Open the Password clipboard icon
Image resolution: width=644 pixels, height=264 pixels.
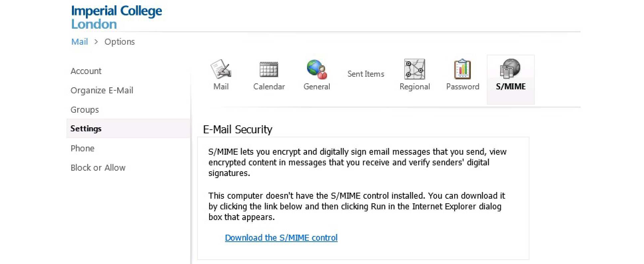[463, 69]
